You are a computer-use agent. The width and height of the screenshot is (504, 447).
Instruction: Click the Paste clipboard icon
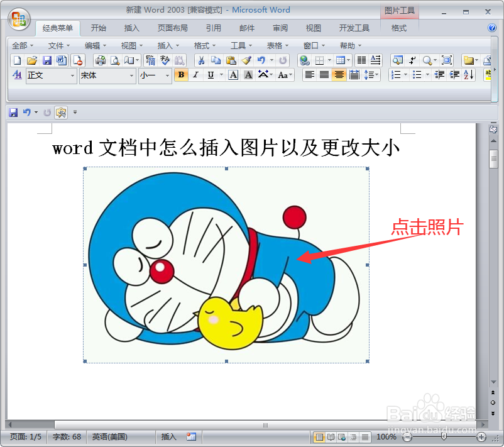tap(231, 60)
